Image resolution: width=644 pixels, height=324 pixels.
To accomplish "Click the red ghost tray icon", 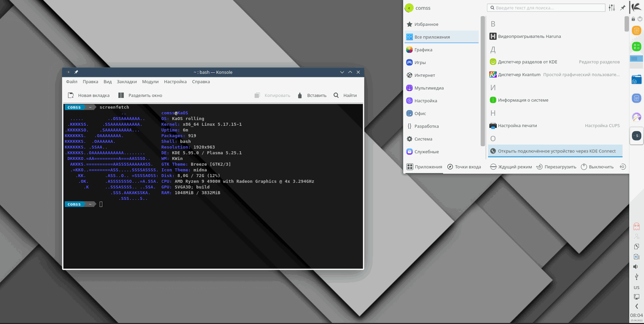I will 637,226.
